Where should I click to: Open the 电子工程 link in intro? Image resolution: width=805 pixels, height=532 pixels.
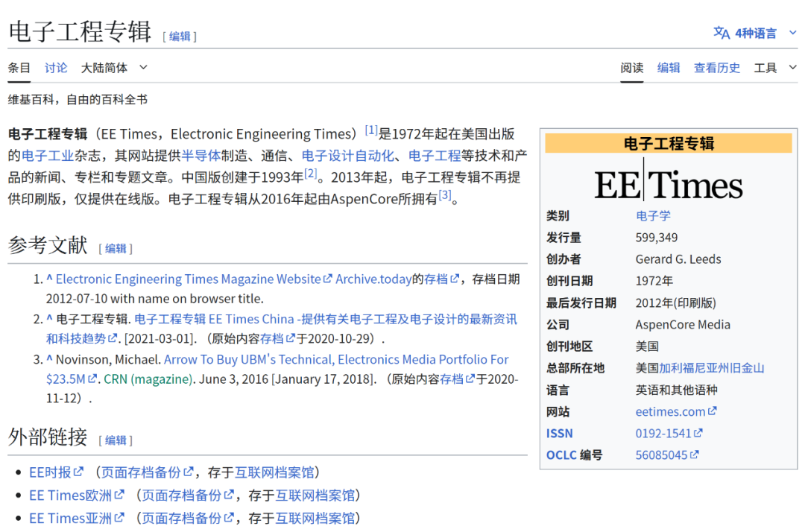[435, 156]
